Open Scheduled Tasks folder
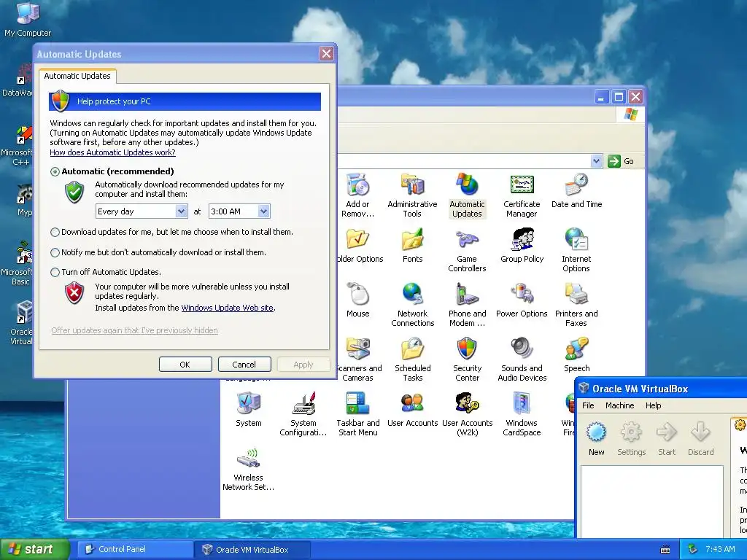Image resolution: width=747 pixels, height=560 pixels. point(413,359)
